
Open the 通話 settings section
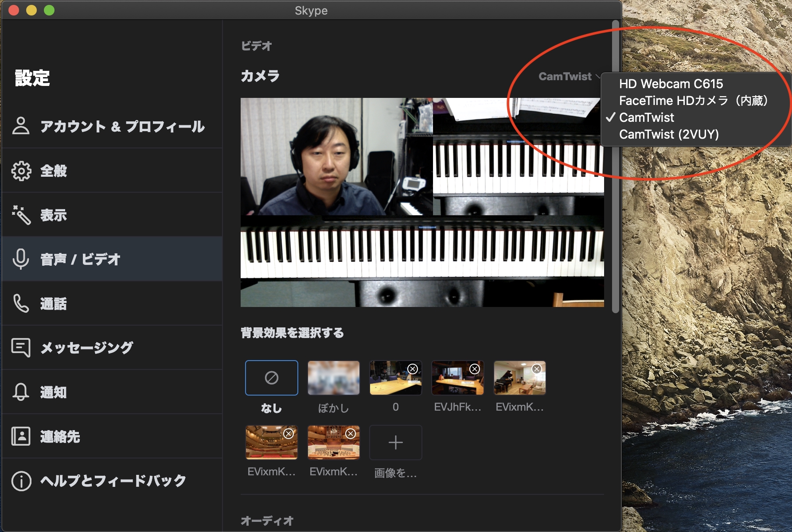[112, 303]
